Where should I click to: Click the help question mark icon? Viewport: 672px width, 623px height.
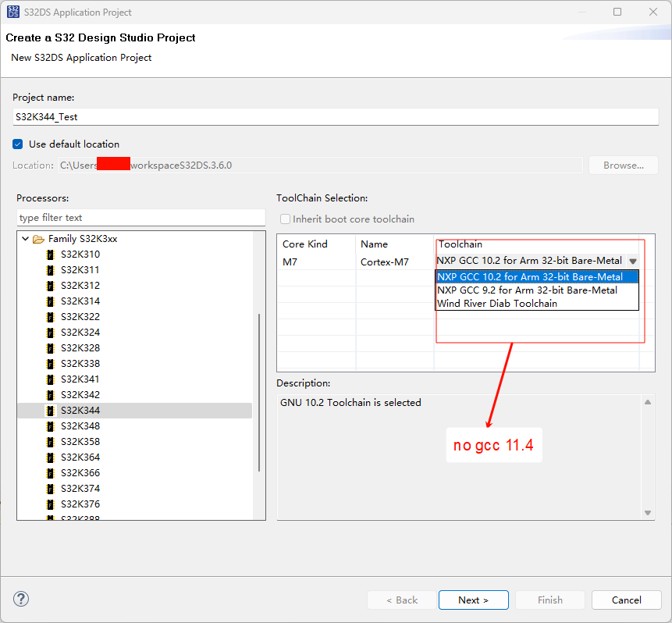click(x=21, y=599)
